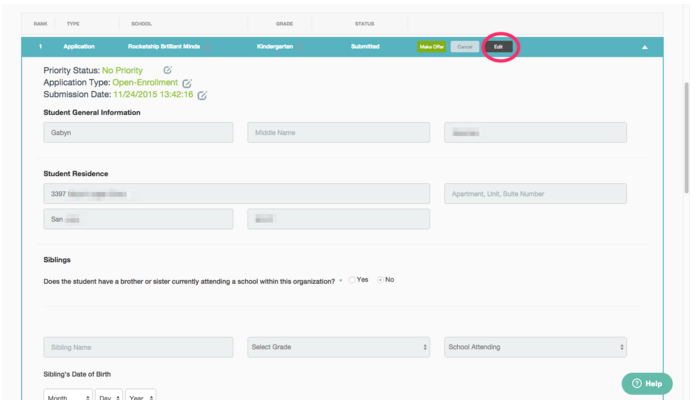Open the sibling birth Month dropdown
This screenshot has height=403, width=695.
tap(68, 395)
